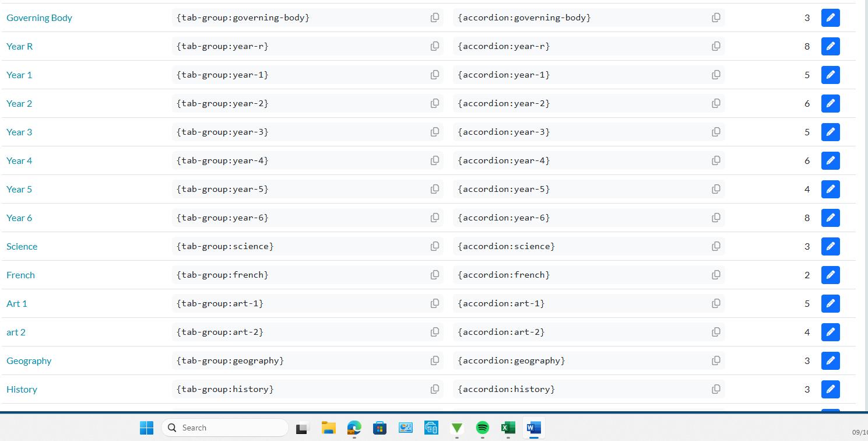The width and height of the screenshot is (868, 441).
Task: Open the Art 1 link
Action: point(17,303)
